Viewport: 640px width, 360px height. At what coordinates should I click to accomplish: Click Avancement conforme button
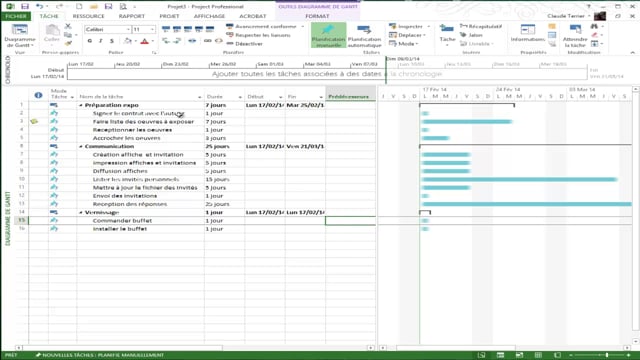click(262, 27)
